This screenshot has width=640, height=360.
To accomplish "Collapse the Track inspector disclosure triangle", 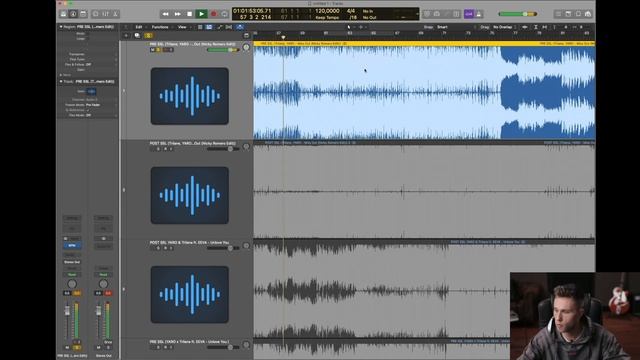I will point(61,82).
